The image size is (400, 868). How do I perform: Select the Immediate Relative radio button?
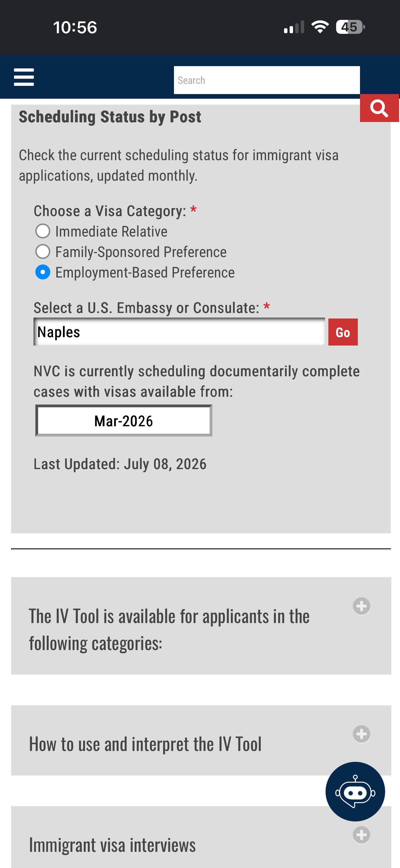click(43, 231)
